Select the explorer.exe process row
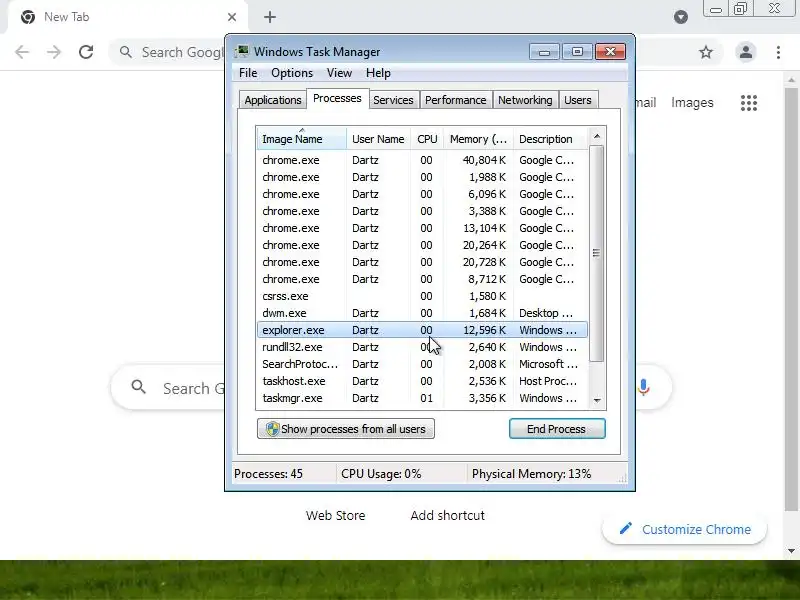Viewport: 800px width, 600px height. tap(422, 330)
